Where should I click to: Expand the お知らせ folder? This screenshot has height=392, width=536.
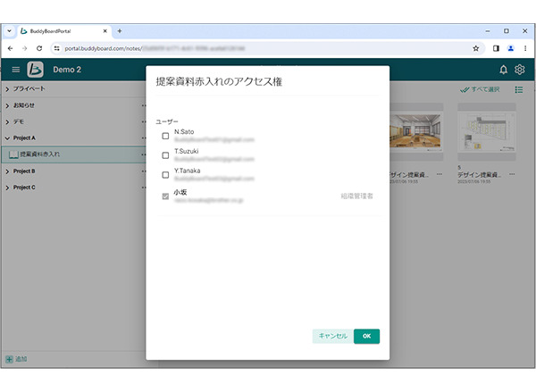(7, 105)
